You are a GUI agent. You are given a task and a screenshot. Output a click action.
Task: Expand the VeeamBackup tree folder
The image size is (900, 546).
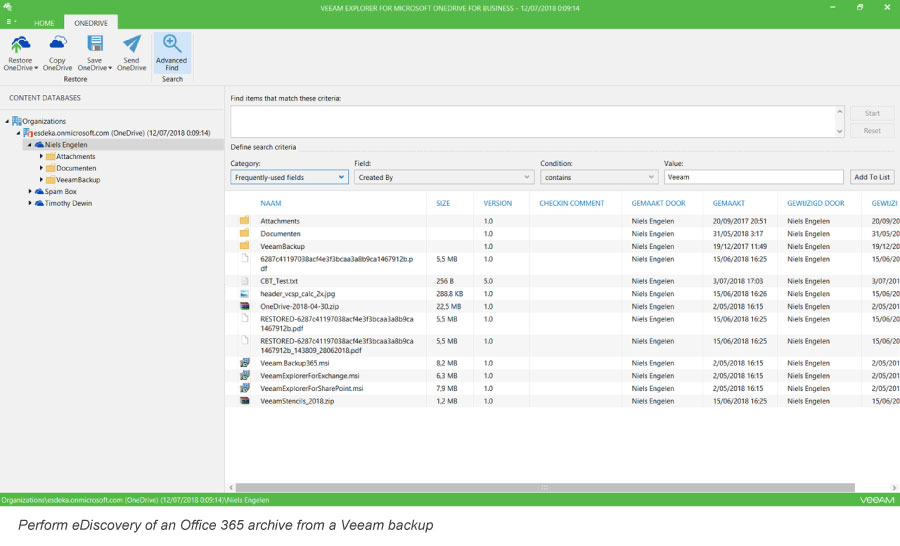click(x=41, y=180)
